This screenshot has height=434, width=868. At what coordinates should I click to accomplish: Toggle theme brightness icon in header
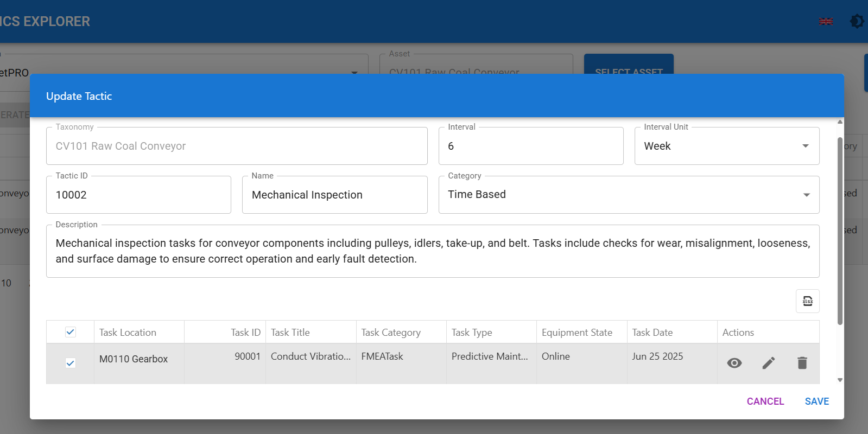(x=857, y=21)
